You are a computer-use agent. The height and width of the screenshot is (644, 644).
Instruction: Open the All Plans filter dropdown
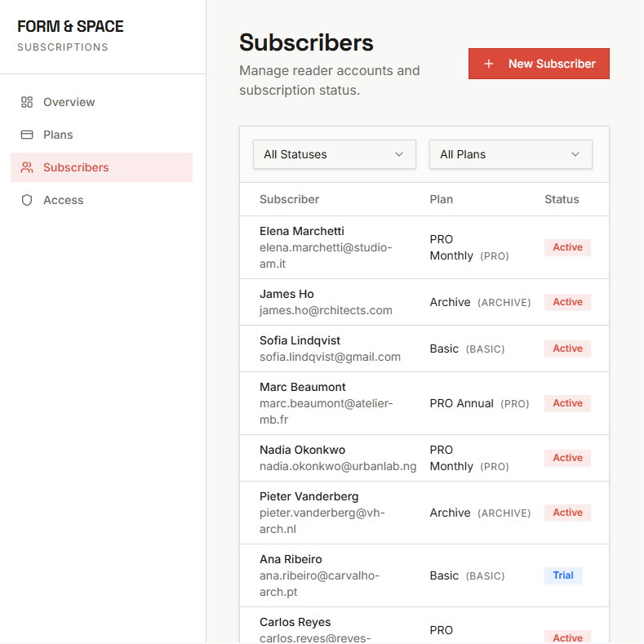(x=510, y=154)
